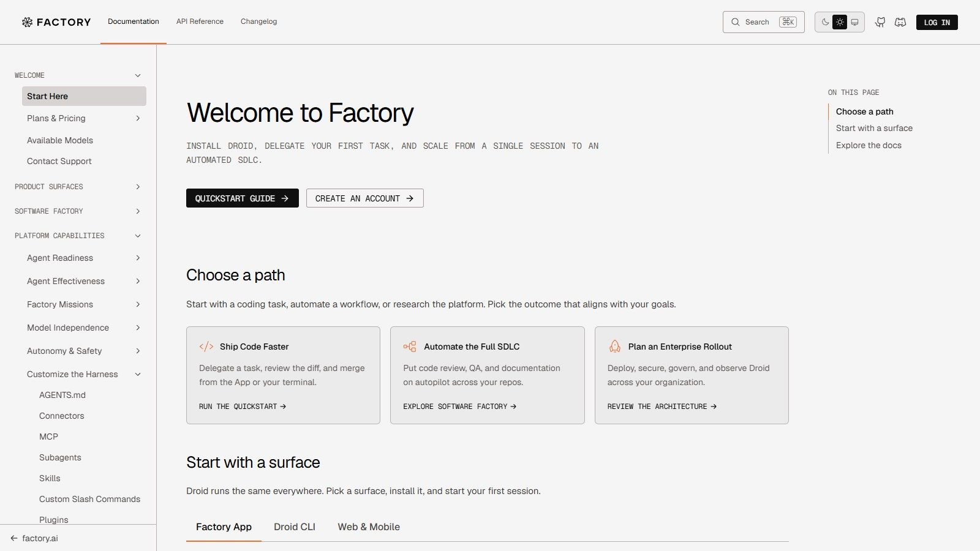Screen dimensions: 980x551
Task: Click the search magnifier icon
Action: point(735,22)
